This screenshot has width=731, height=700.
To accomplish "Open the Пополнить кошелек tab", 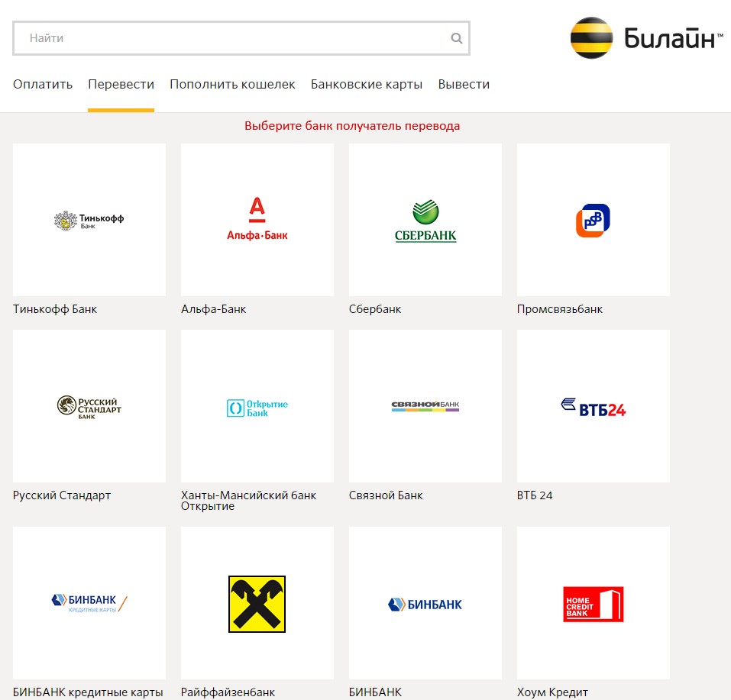I will 233,85.
